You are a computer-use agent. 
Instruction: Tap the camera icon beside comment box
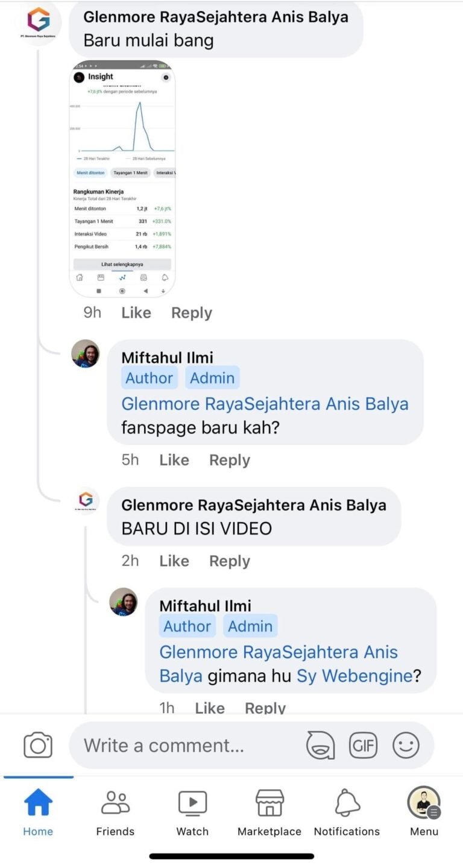coord(38,746)
